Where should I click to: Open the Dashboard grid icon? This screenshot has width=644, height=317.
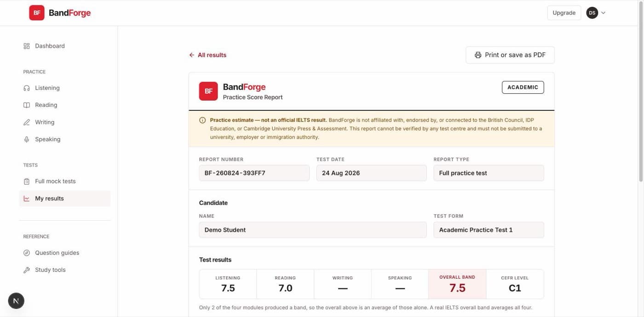(x=27, y=46)
